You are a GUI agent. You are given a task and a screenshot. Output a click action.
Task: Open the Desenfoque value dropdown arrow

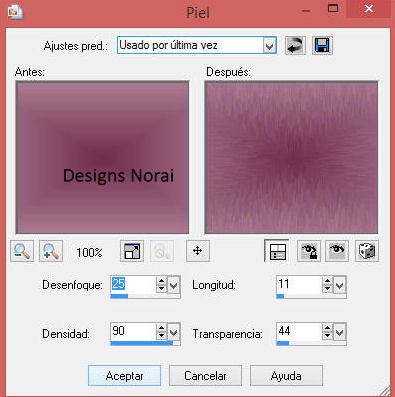tap(174, 285)
